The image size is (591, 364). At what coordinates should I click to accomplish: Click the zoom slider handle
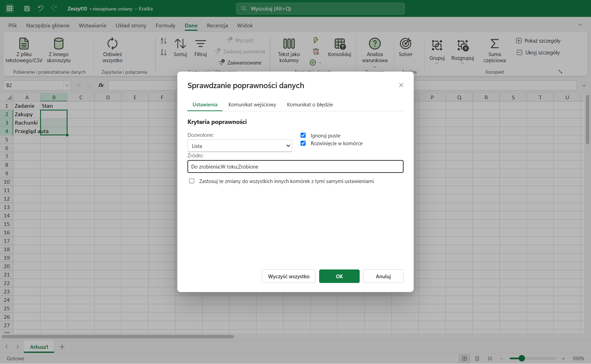[521, 358]
